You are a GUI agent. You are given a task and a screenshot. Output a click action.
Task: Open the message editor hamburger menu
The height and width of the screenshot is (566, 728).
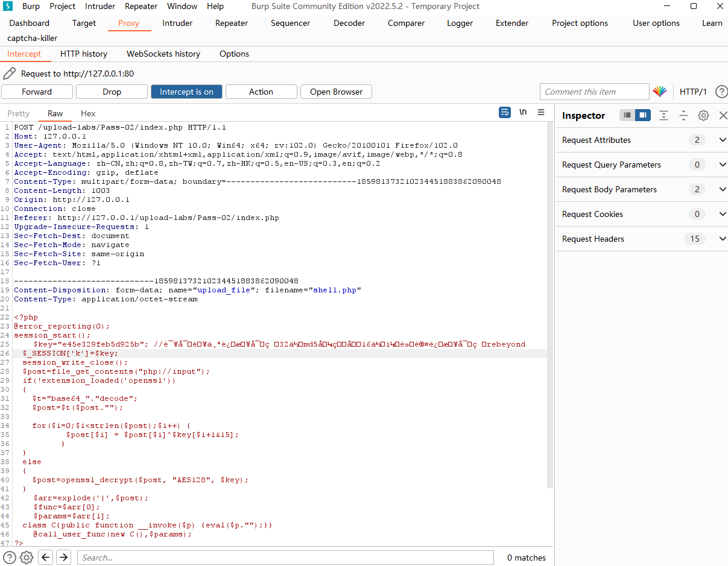pos(541,113)
